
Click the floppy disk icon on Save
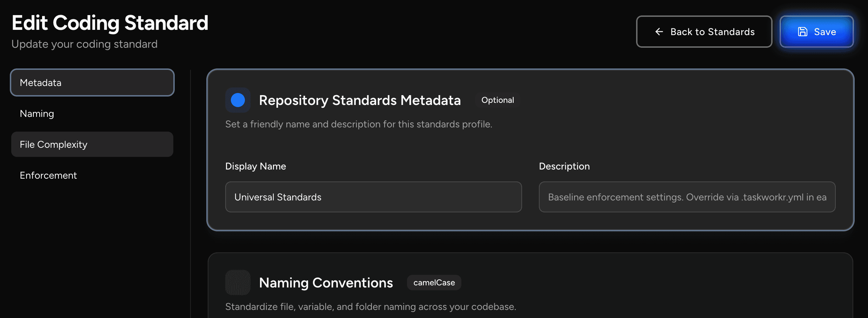pyautogui.click(x=802, y=32)
